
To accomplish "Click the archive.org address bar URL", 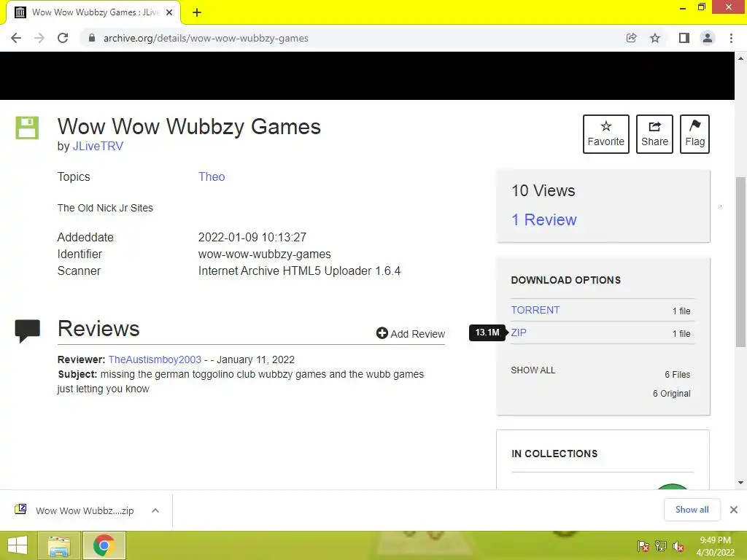I will click(206, 38).
